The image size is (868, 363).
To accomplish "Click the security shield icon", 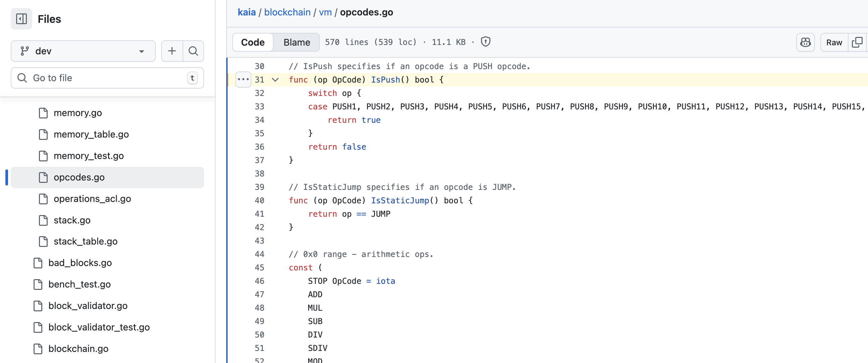I will tap(485, 42).
